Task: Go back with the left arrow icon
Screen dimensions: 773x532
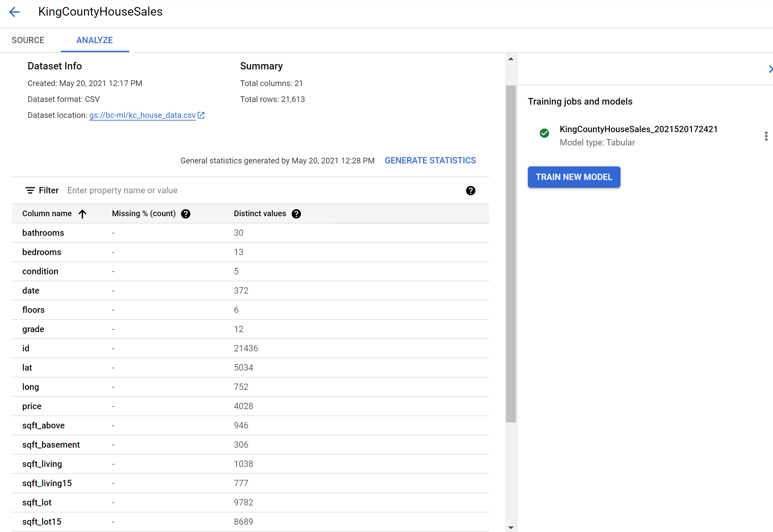Action: pos(14,12)
